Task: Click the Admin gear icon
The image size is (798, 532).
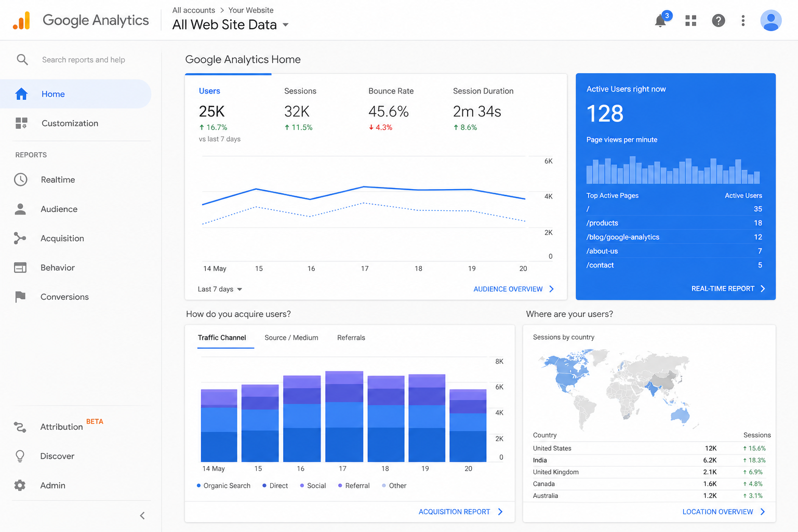Action: (x=20, y=485)
